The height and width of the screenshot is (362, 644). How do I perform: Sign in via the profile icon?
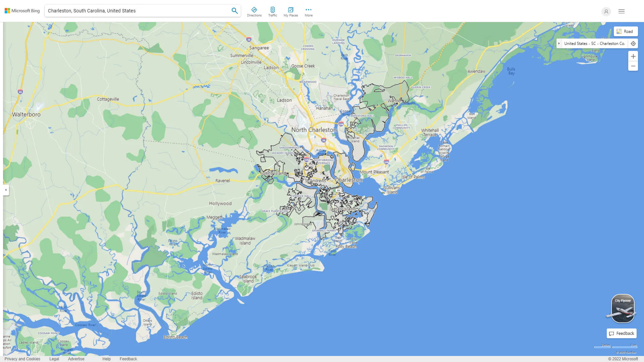606,12
